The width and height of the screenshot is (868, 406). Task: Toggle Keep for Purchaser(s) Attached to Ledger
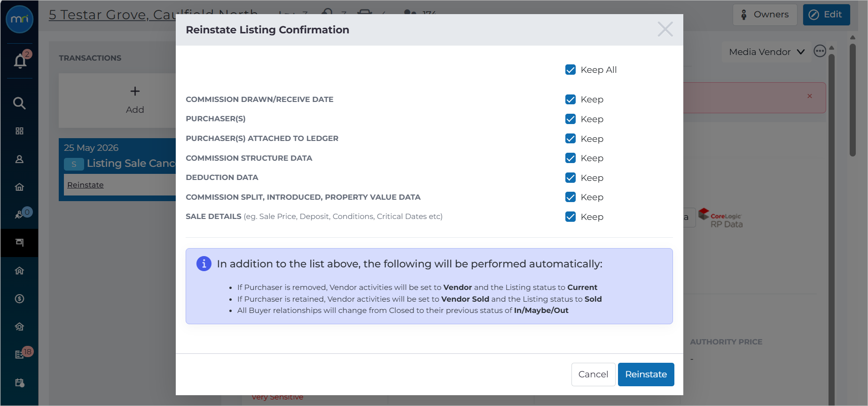571,139
